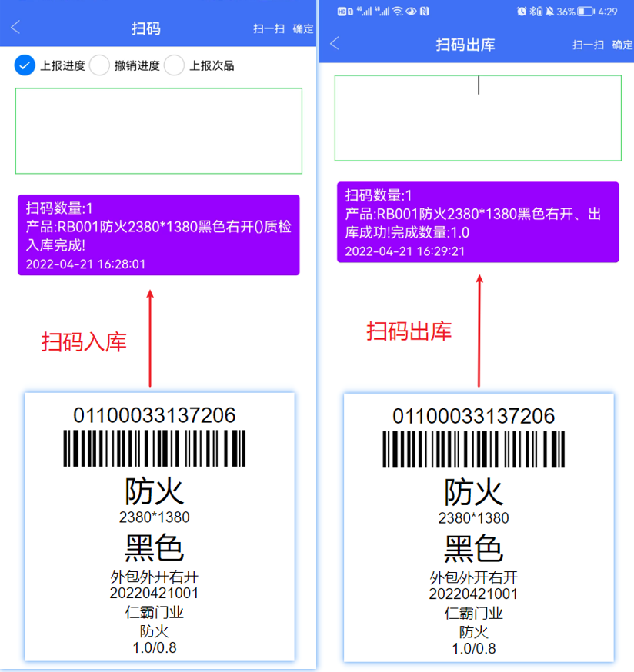
Task: Focus the scan input box under 上报进度
Action: click(x=158, y=131)
